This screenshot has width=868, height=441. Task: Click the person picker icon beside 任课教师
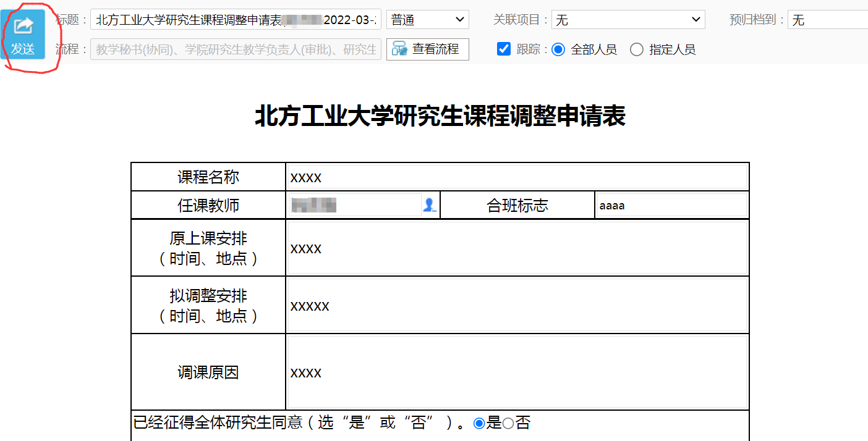tap(429, 206)
